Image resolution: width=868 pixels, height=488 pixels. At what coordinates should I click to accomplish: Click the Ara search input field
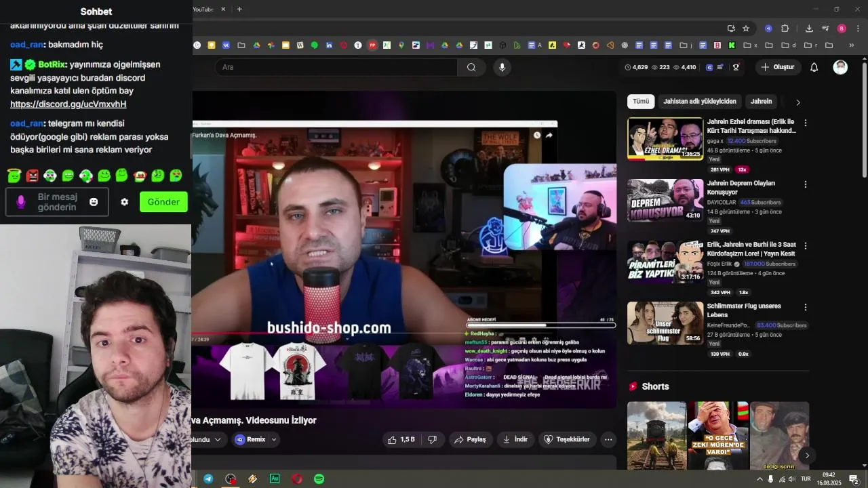coord(336,67)
